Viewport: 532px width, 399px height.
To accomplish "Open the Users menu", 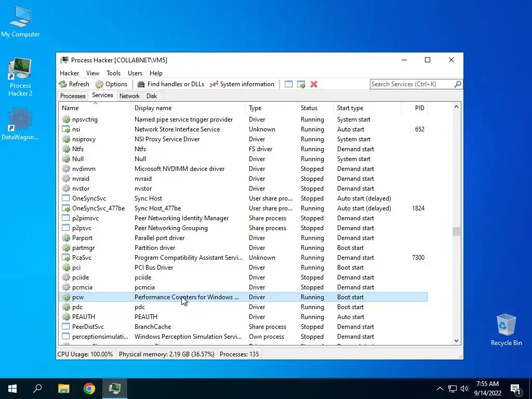I will click(135, 73).
